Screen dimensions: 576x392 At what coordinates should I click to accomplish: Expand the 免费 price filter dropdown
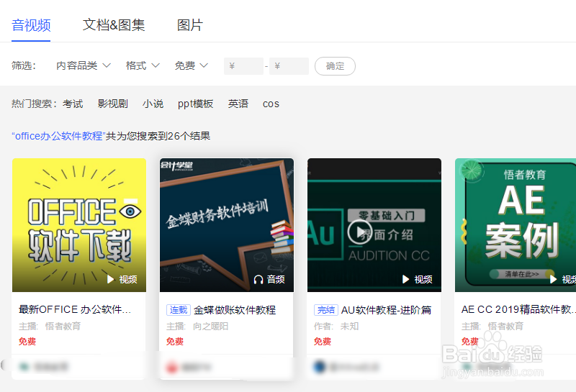(x=192, y=65)
